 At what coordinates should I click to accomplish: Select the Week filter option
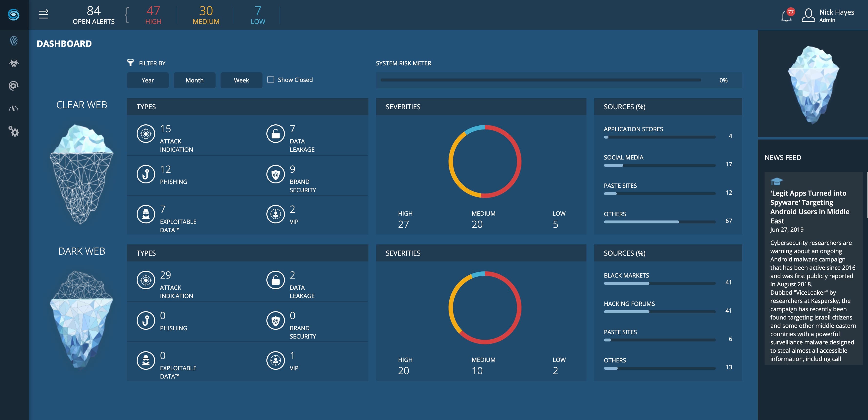241,80
